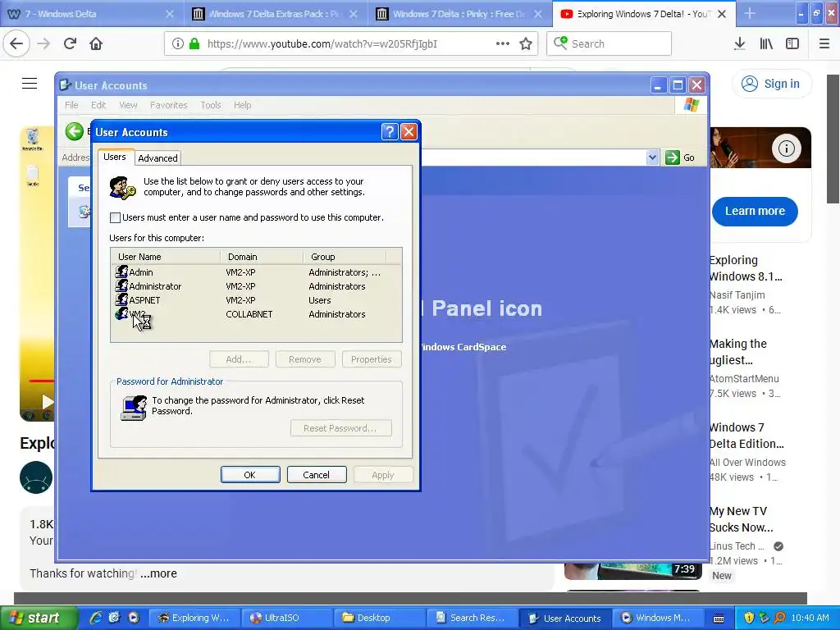Open the Windows Start menu
This screenshot has height=630, width=840.
tap(39, 618)
